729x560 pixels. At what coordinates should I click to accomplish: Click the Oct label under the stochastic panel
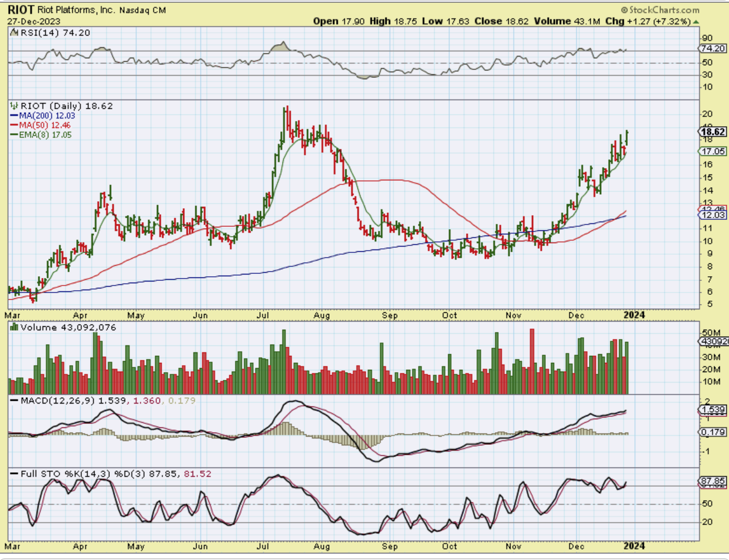[449, 546]
